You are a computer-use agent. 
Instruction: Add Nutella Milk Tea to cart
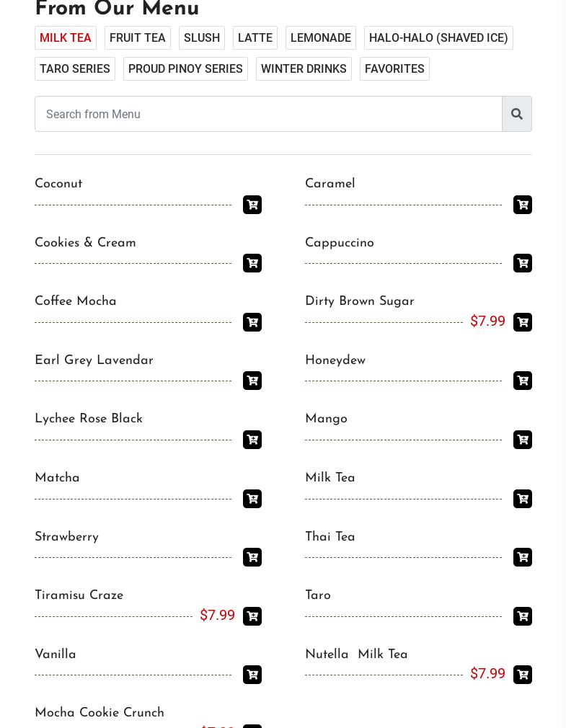coord(523,675)
